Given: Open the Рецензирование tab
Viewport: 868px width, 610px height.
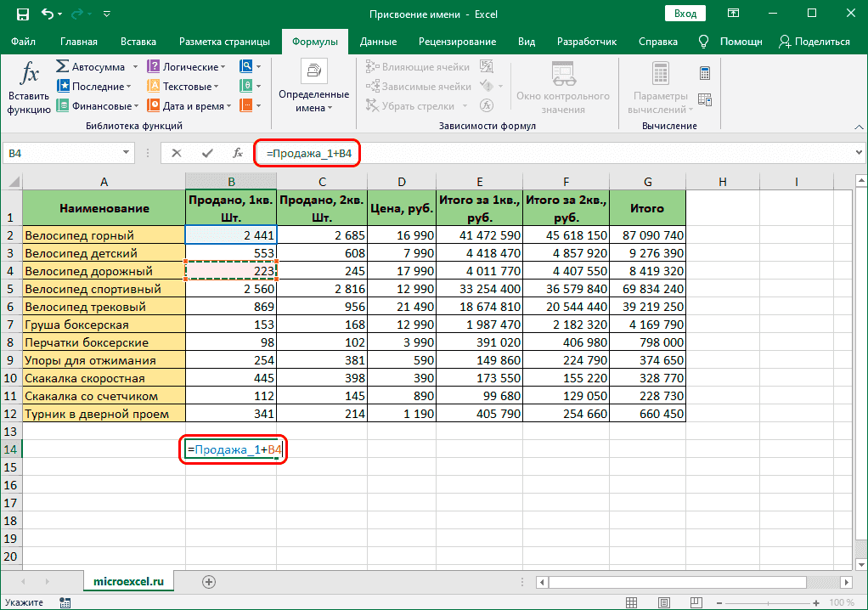Looking at the screenshot, I should click(457, 40).
